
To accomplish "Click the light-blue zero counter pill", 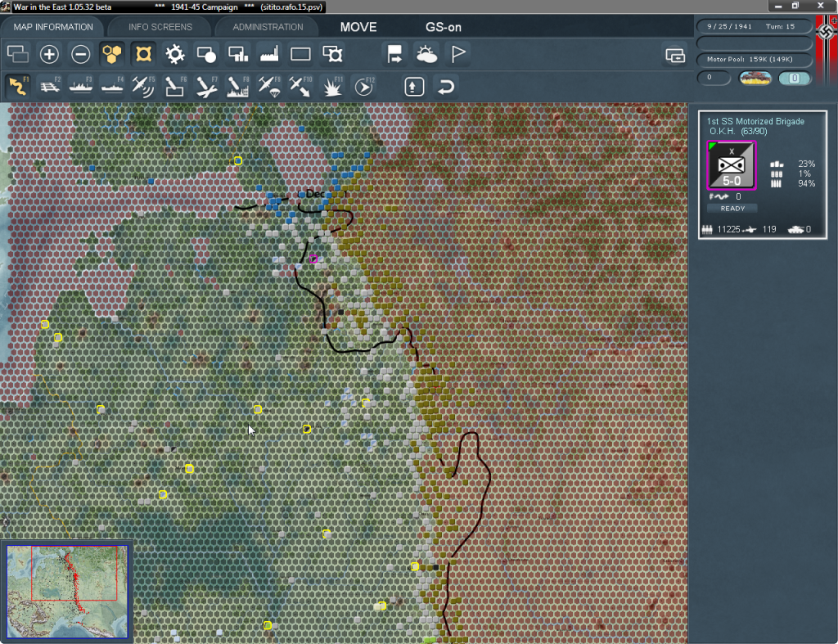I will click(x=794, y=78).
